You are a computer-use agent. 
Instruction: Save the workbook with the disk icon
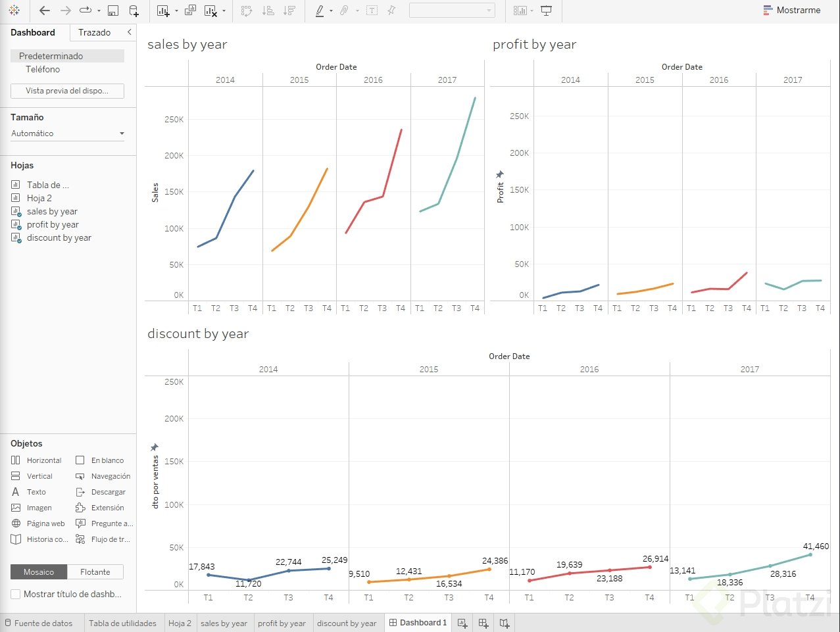coord(113,11)
